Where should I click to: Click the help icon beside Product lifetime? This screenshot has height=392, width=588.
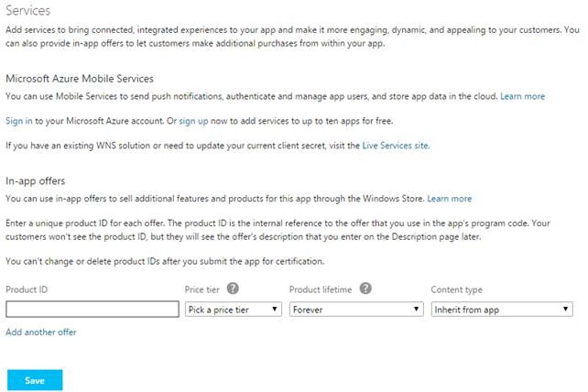click(x=365, y=289)
